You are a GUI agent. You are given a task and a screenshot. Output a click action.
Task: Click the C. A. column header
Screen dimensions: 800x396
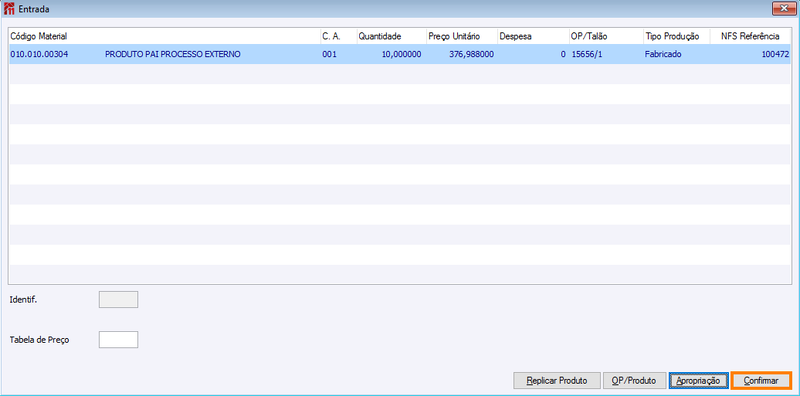coord(338,36)
